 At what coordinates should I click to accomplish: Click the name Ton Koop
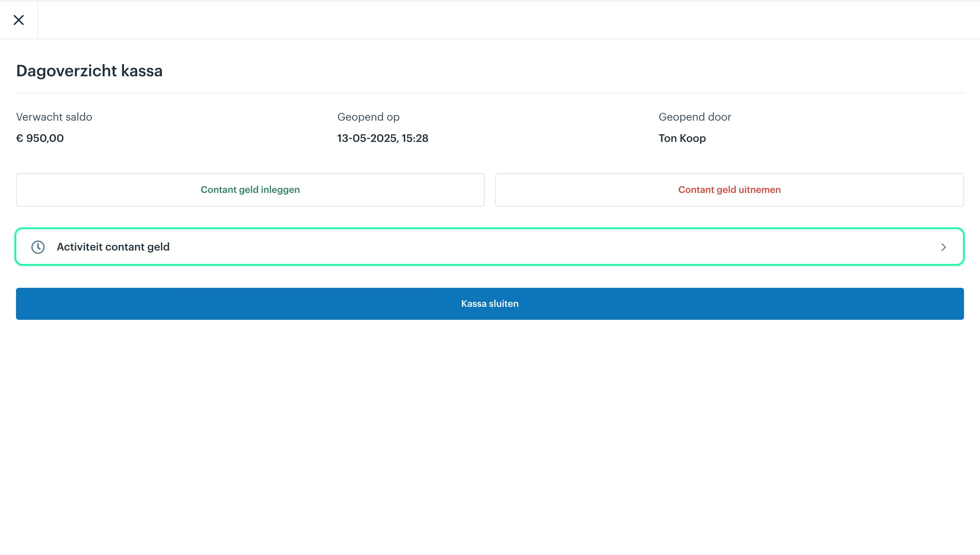click(x=682, y=138)
